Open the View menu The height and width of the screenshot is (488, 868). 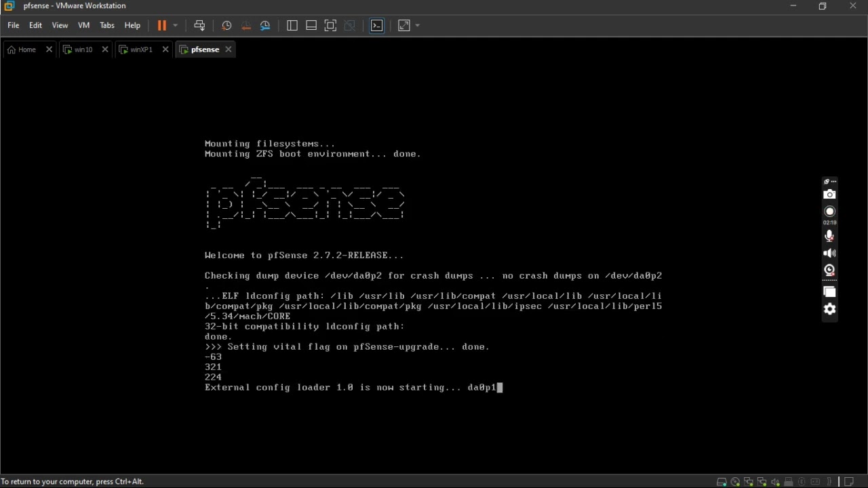(60, 26)
